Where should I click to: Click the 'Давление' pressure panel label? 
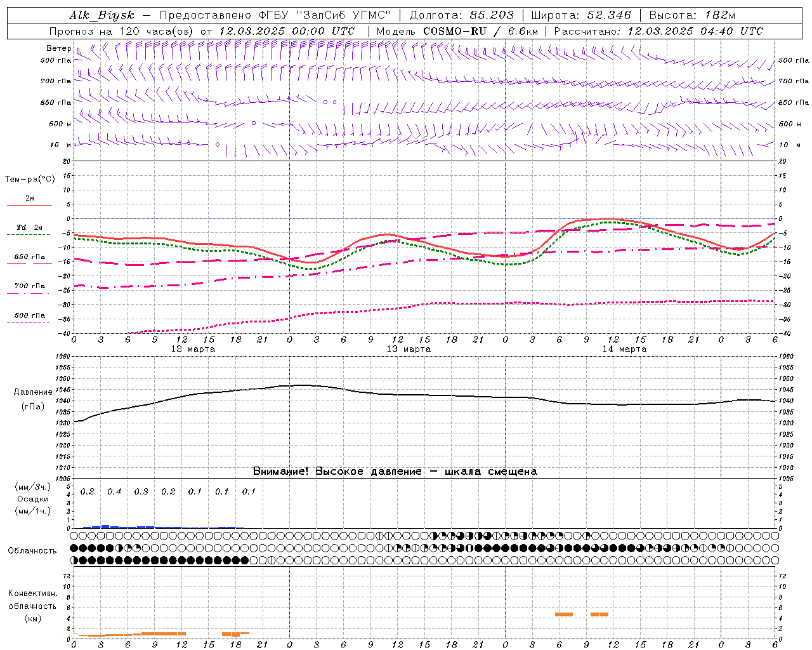33,392
